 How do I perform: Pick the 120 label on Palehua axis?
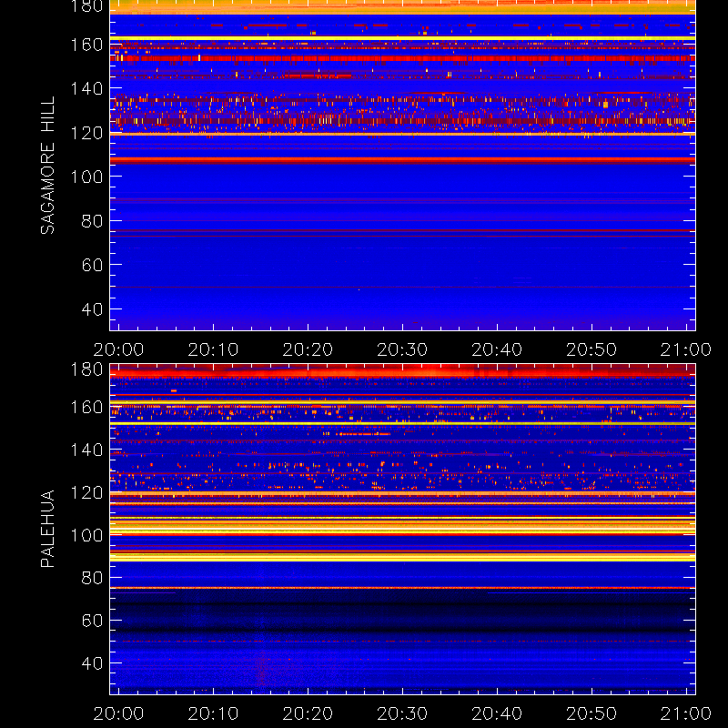86,492
